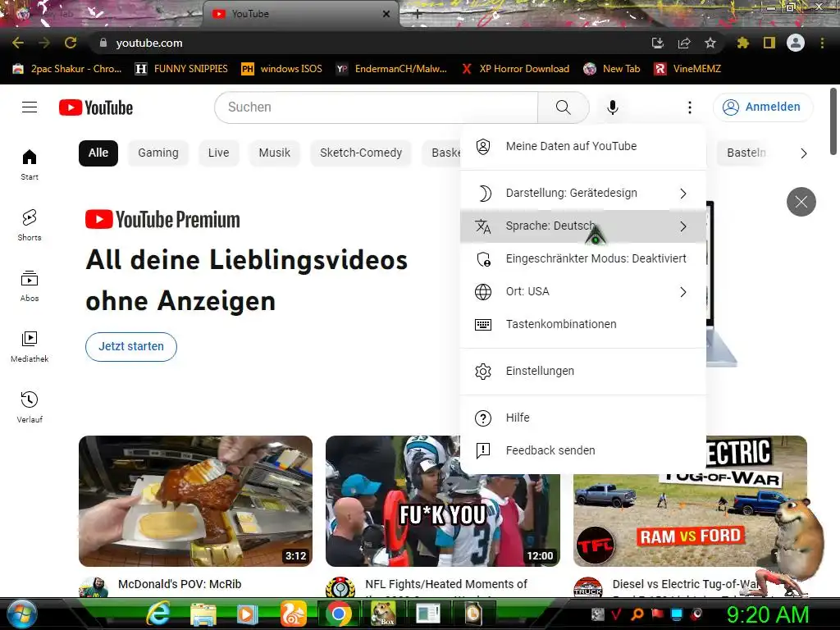Open the 2pac Shakur bookmark
This screenshot has width=840, height=630.
point(67,69)
